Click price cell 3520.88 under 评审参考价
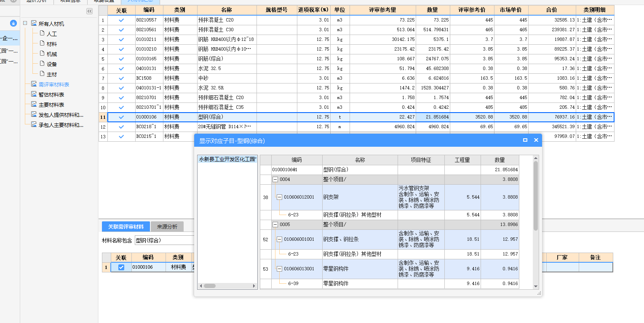The width and height of the screenshot is (644, 323). click(472, 117)
